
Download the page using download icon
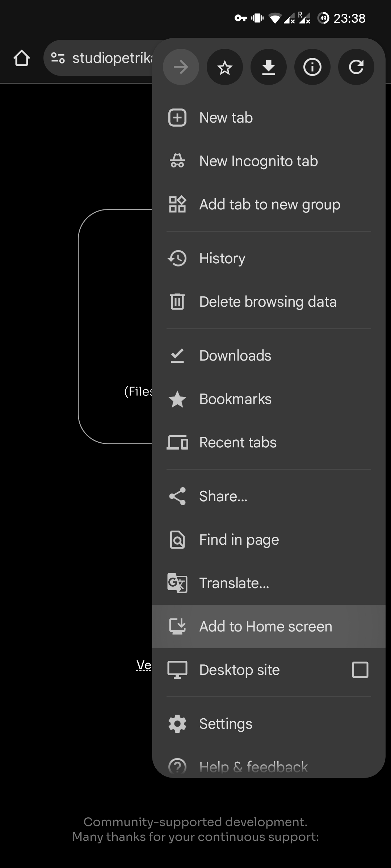click(x=268, y=67)
